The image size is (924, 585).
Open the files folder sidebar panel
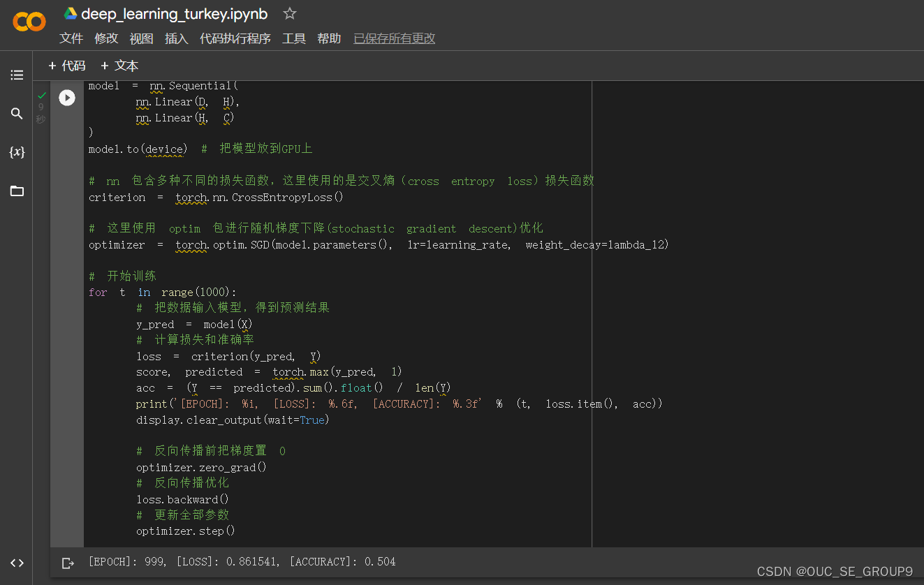(17, 191)
